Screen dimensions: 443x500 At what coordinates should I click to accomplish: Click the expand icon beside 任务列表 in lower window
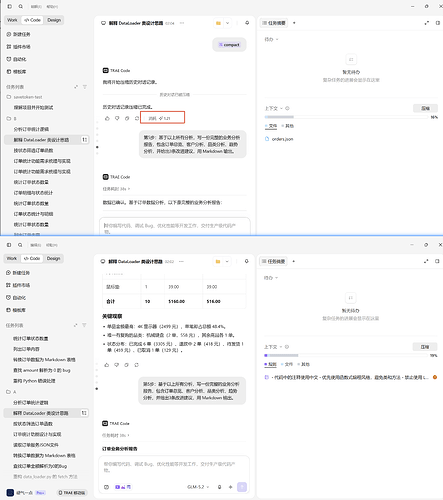click(x=75, y=325)
